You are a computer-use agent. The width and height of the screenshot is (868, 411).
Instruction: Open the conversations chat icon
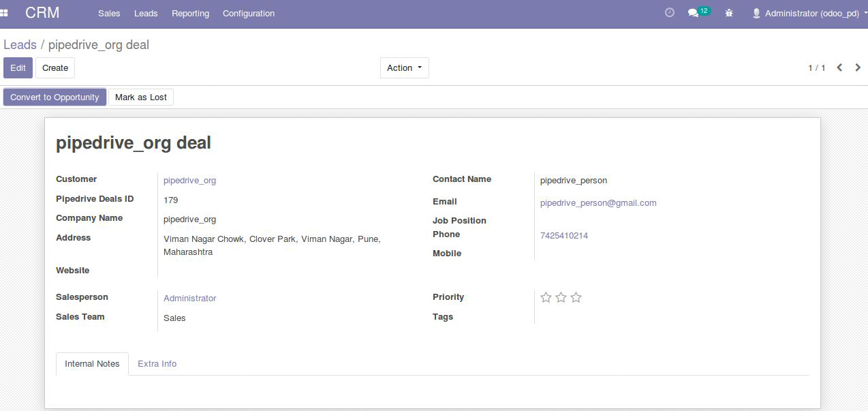(694, 13)
